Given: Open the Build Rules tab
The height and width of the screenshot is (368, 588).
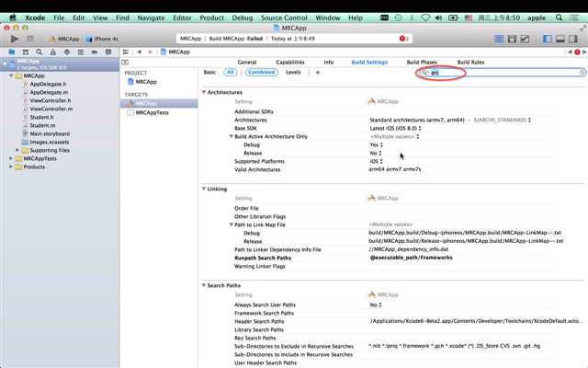Looking at the screenshot, I should coord(470,62).
